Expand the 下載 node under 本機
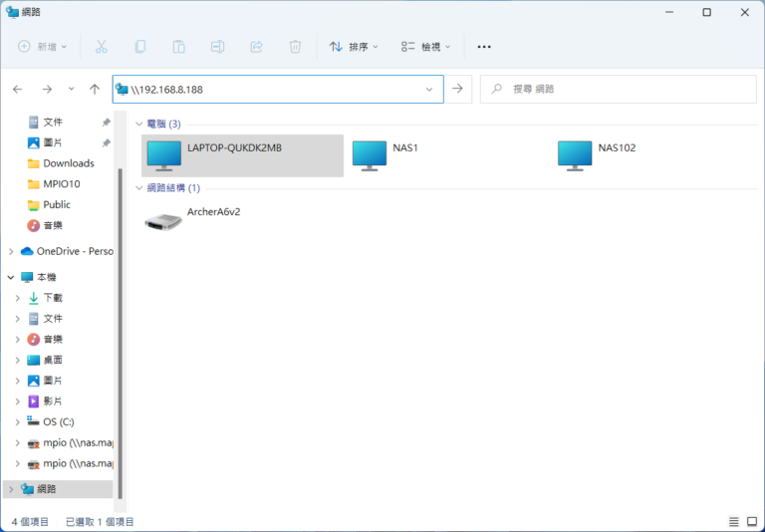Image resolution: width=765 pixels, height=532 pixels. (x=18, y=298)
